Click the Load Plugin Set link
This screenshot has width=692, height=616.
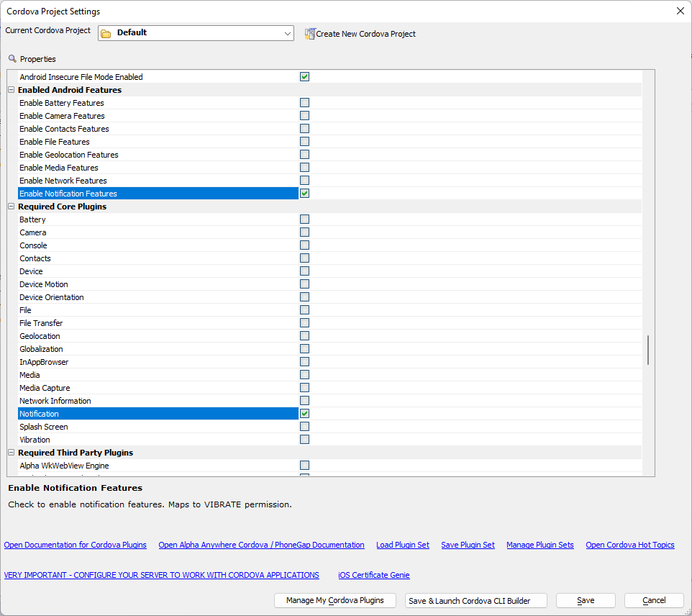point(403,545)
